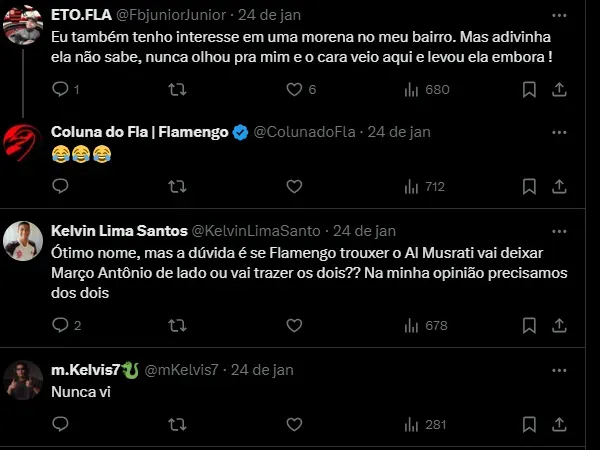This screenshot has width=600, height=450.
Task: Bookmark Kelvin Lima Santos's tweet
Action: 526,325
